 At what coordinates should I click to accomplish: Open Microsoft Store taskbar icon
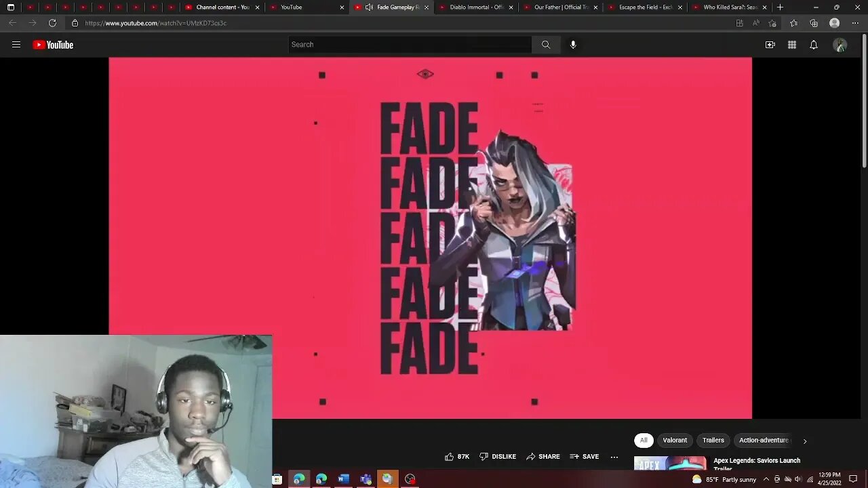tap(277, 479)
